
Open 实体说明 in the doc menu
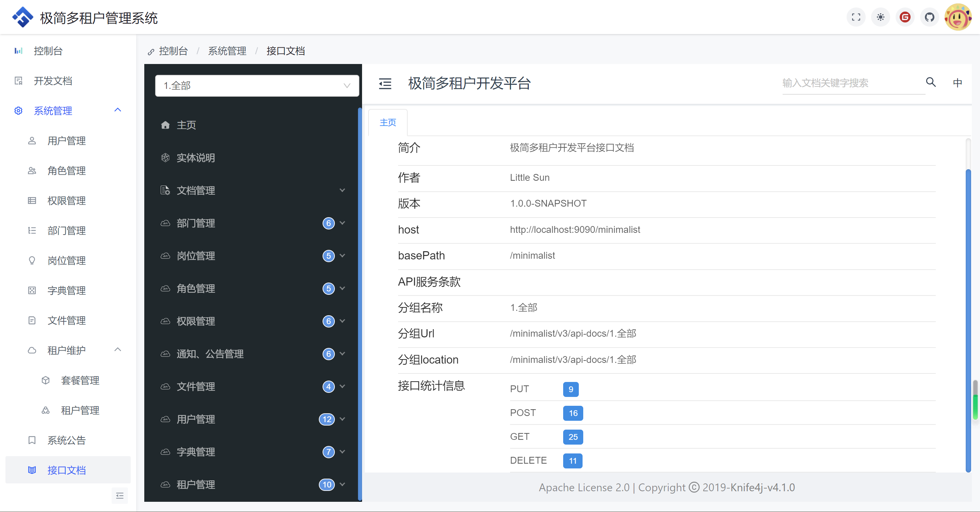pos(196,158)
